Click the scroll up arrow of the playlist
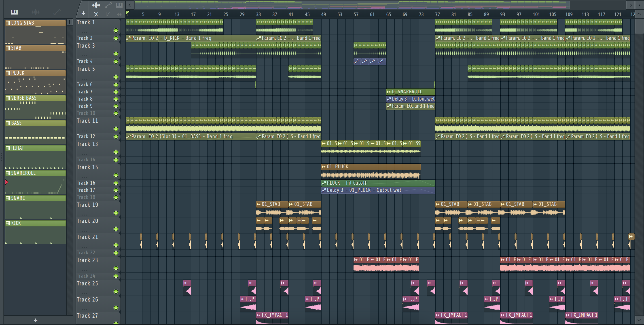This screenshot has width=644, height=325. [639, 14]
